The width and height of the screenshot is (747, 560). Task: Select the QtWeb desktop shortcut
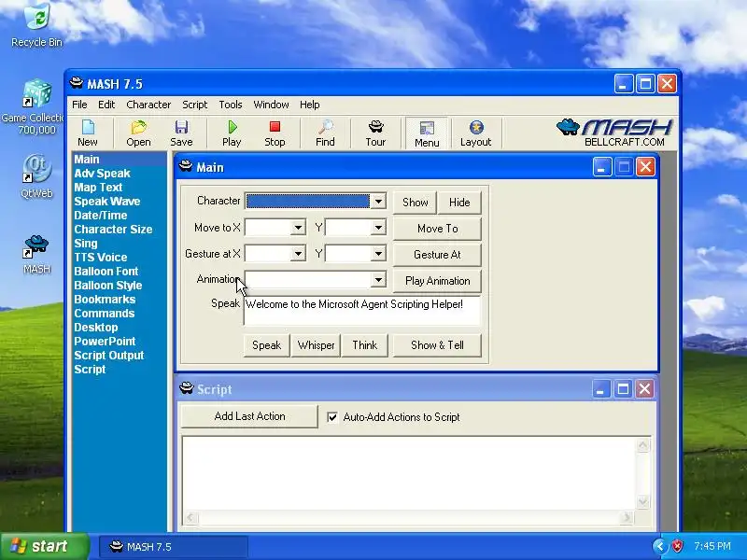[x=36, y=176]
